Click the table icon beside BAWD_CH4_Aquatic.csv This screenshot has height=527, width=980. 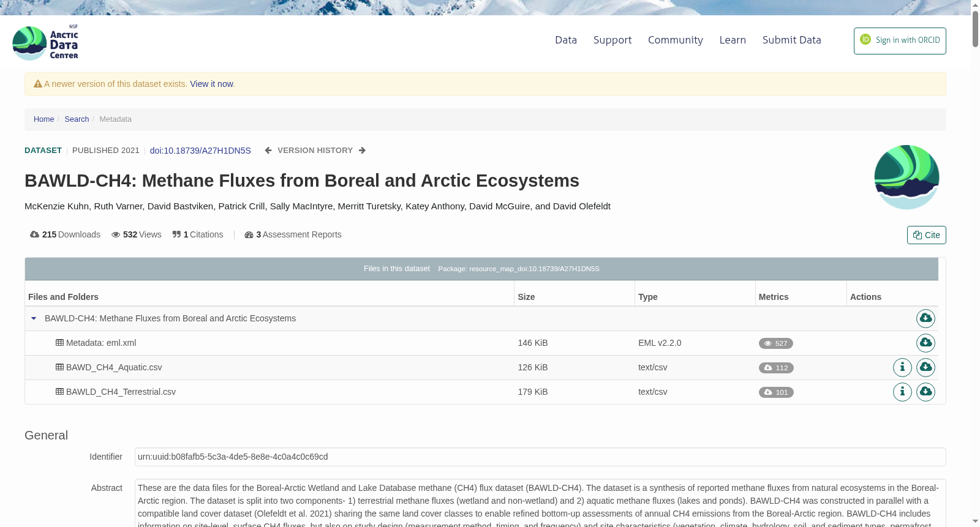tap(59, 367)
